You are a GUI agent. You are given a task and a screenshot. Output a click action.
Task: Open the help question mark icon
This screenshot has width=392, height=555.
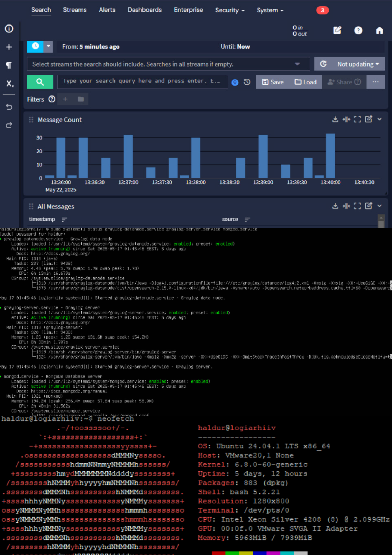(x=358, y=30)
